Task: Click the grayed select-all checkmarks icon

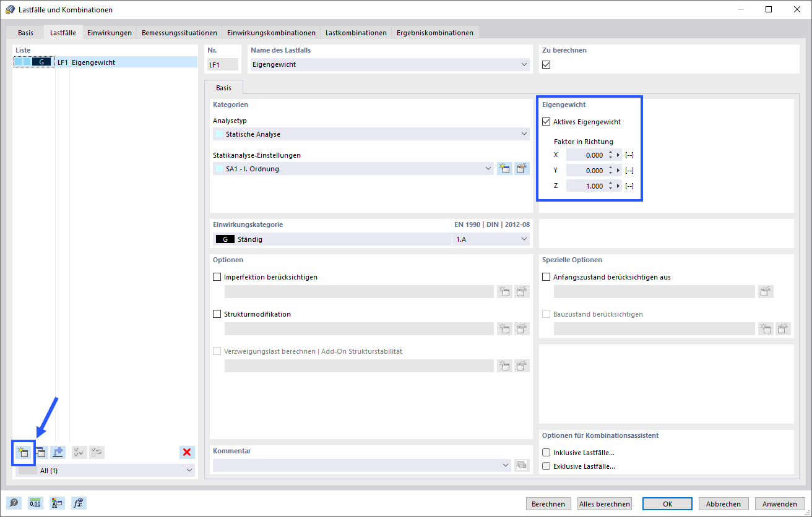Action: tap(79, 452)
